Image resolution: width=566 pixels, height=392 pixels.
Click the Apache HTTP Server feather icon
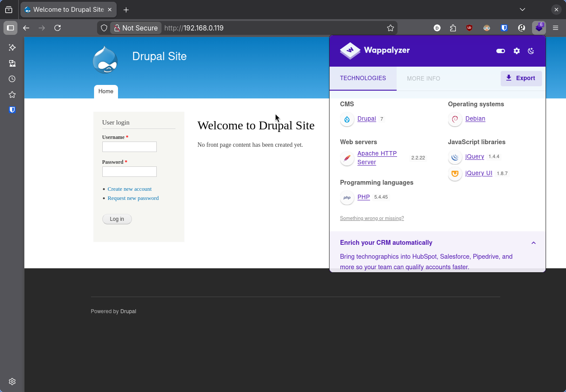(x=347, y=158)
